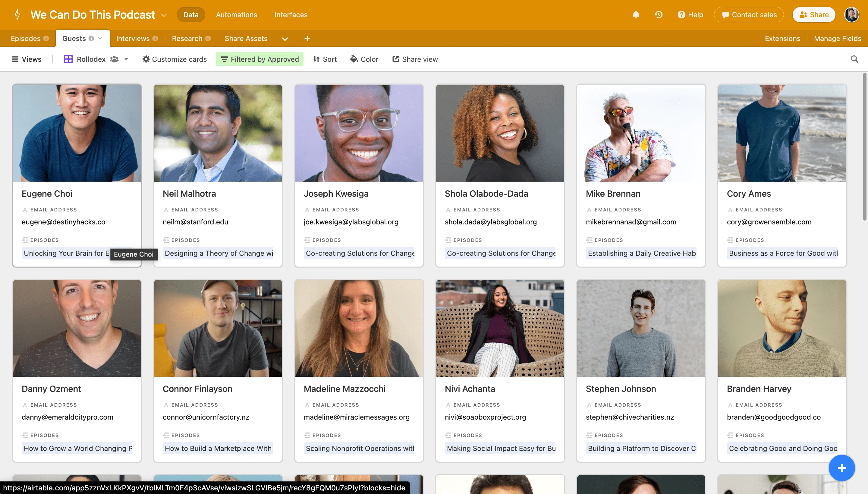Toggle the Views sidebar
Viewport: 868px width, 494px height.
27,59
